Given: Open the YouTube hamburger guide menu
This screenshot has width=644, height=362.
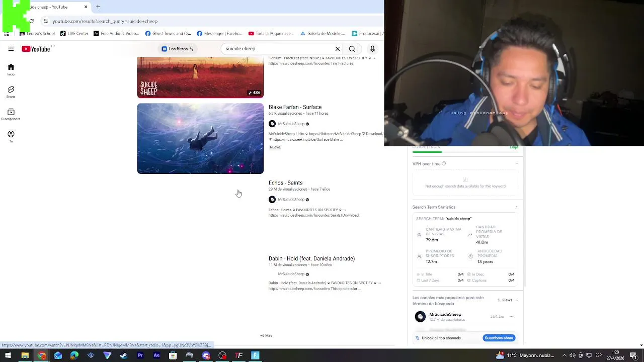Looking at the screenshot, I should [11, 49].
